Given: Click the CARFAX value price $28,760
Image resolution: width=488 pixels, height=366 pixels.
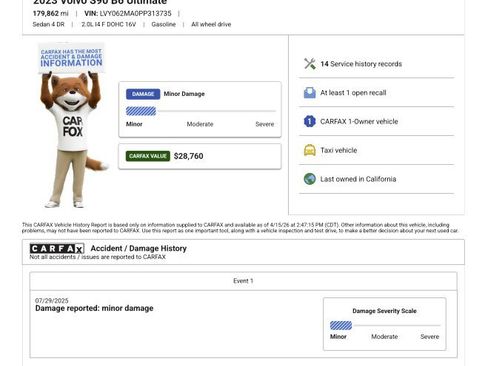Looking at the screenshot, I should [188, 156].
